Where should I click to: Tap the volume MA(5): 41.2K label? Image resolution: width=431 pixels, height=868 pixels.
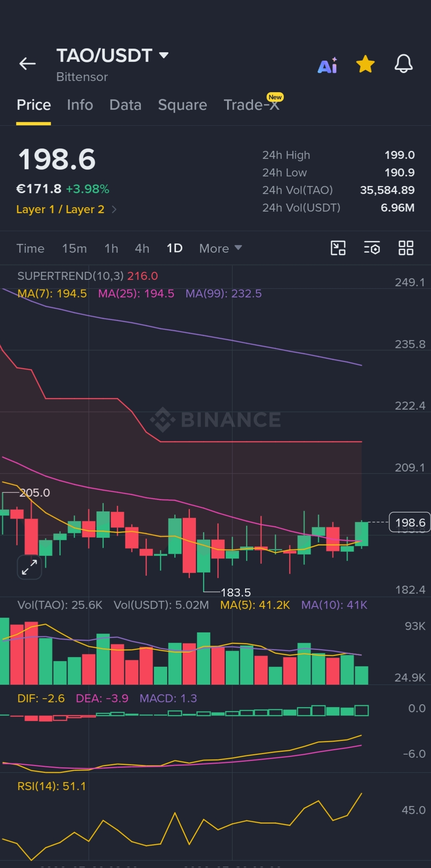[255, 605]
